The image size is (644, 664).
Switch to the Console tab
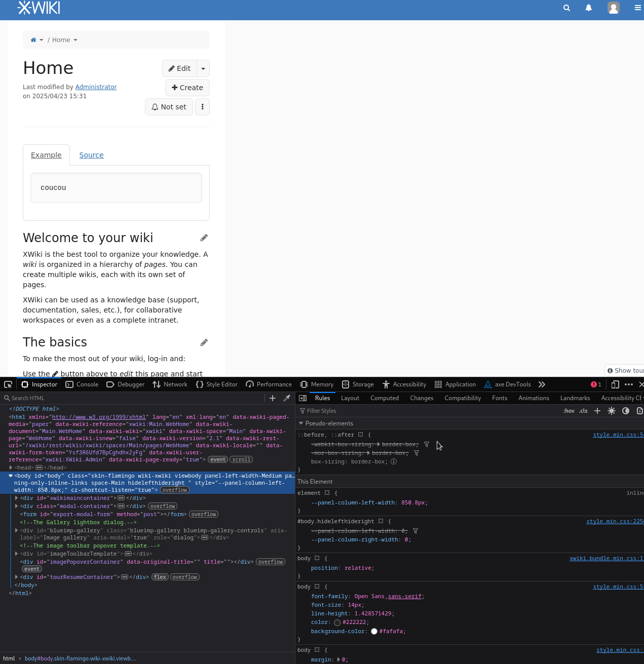82,384
